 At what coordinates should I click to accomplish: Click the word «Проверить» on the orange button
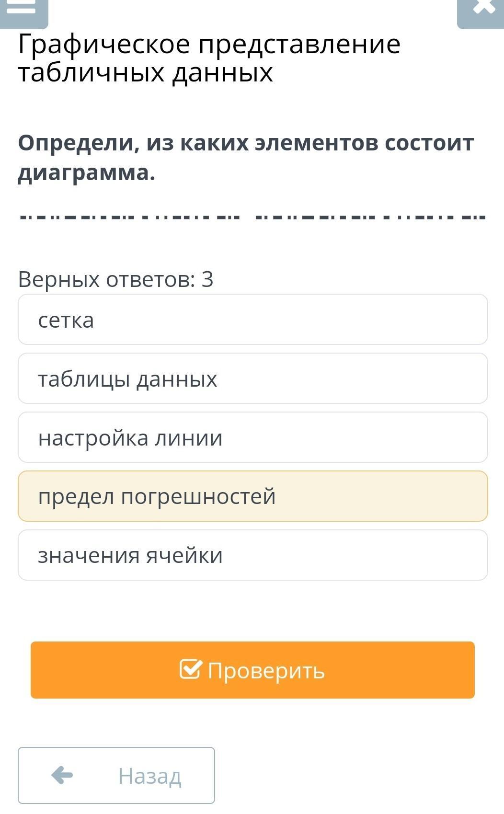[266, 670]
